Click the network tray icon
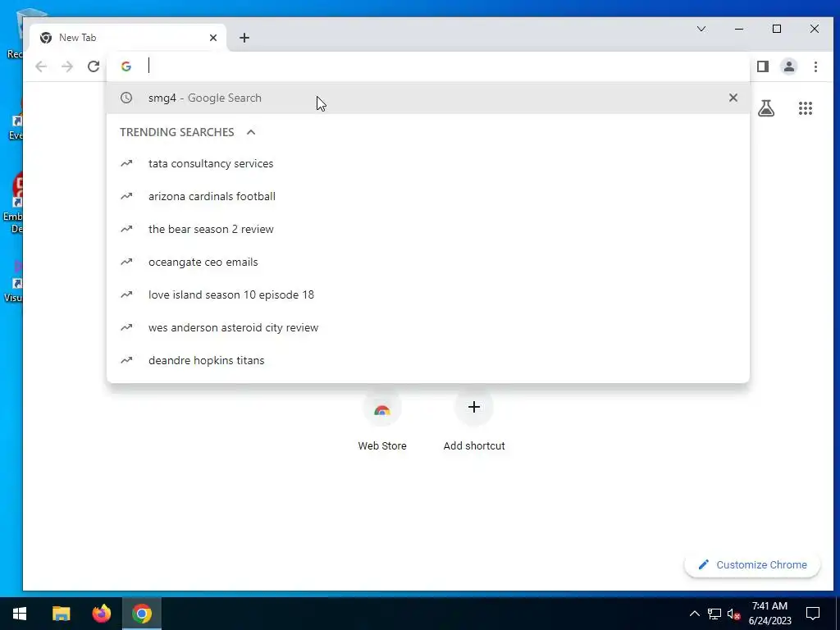Screen dimensions: 840x630 (714, 614)
